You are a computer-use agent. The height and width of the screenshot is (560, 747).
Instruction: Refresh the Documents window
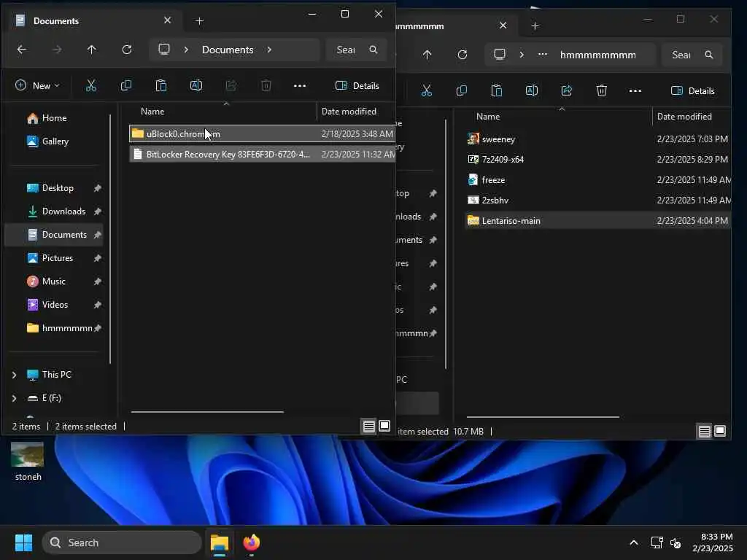pyautogui.click(x=127, y=50)
